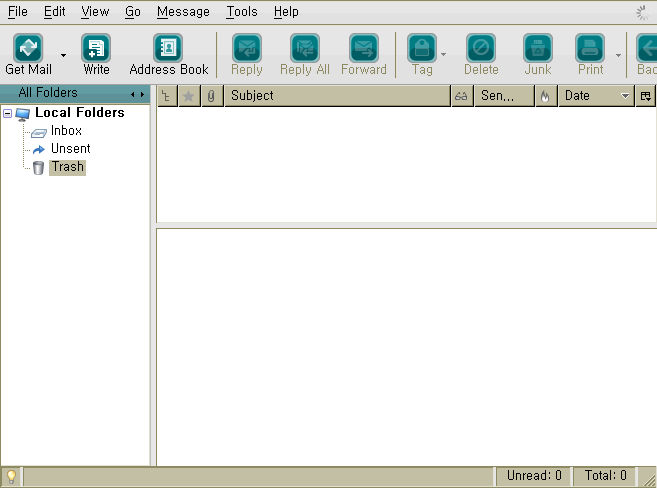
Task: Sort by attachment column header
Action: pos(212,96)
